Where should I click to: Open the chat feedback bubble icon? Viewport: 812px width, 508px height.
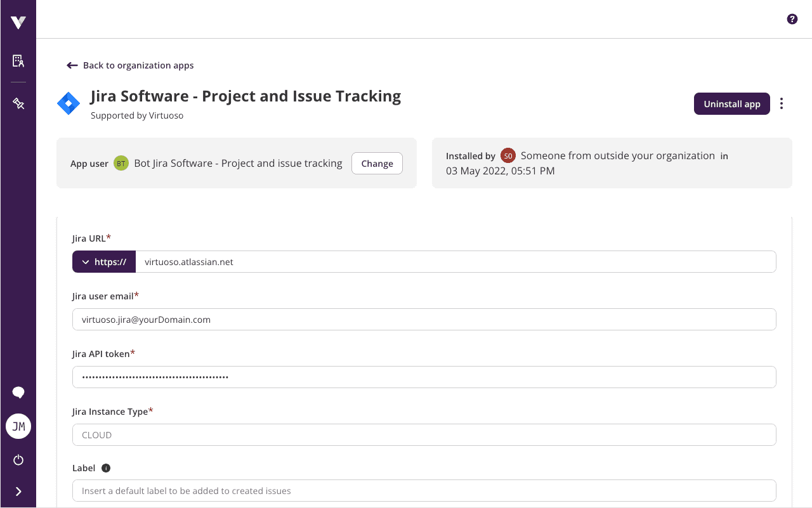pyautogui.click(x=18, y=392)
